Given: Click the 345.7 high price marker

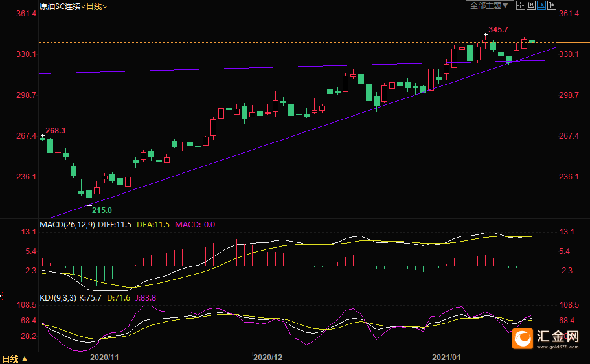Looking at the screenshot, I should point(498,29).
